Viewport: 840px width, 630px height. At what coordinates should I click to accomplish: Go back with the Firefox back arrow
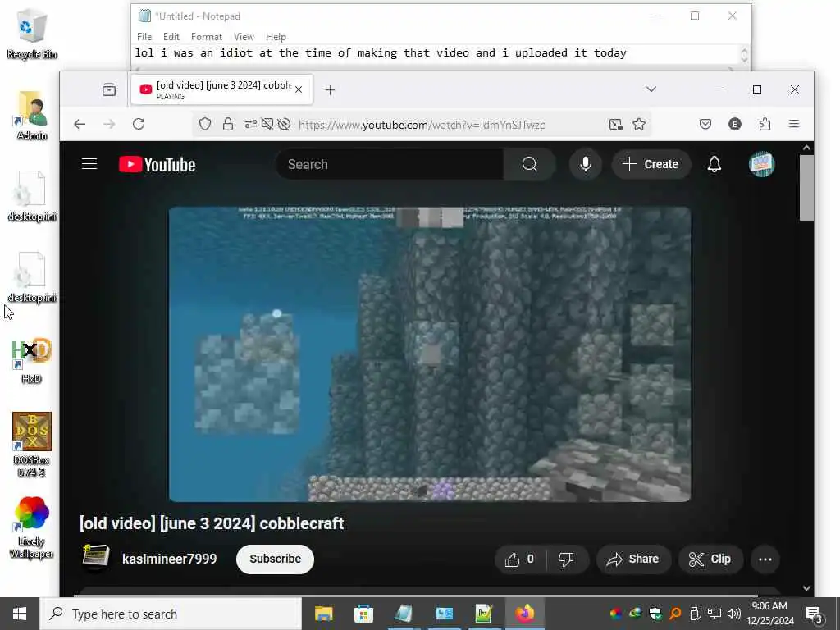pos(80,125)
